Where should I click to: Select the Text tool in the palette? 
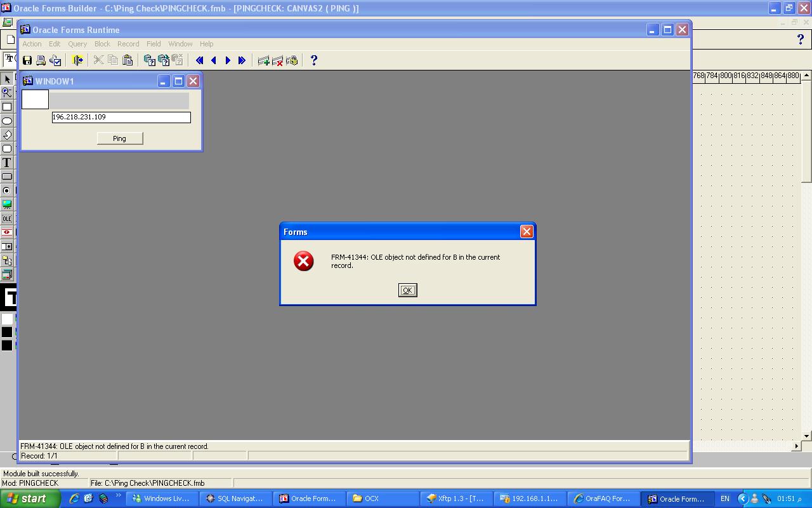tap(7, 163)
